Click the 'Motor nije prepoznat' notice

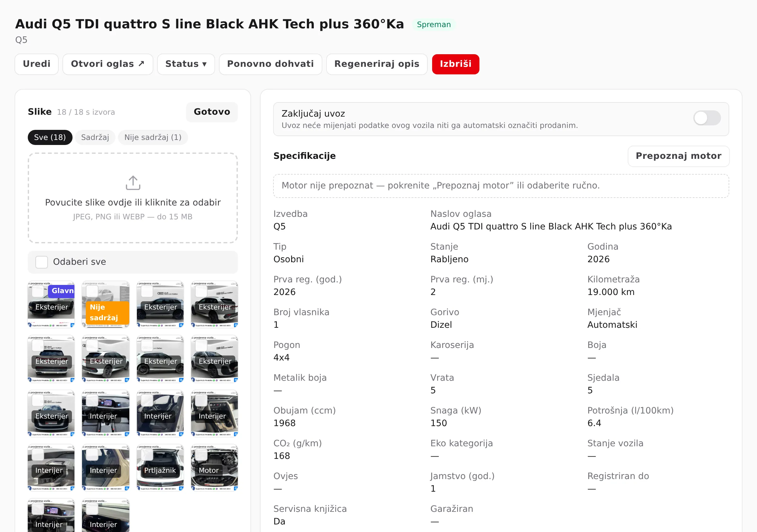(501, 186)
